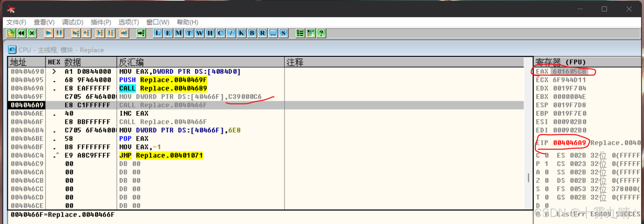Viewport: 644px width, 224px height.
Task: Click the HEX 数据 column header
Action: tap(81, 62)
